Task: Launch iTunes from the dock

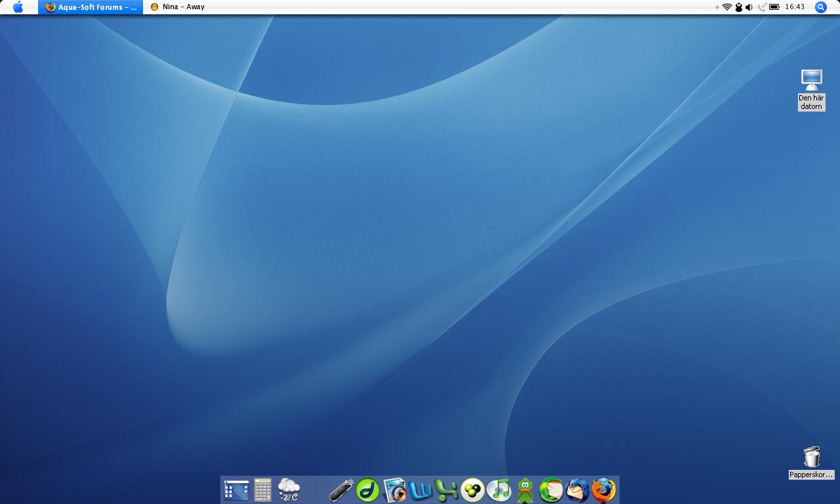Action: pos(499,490)
